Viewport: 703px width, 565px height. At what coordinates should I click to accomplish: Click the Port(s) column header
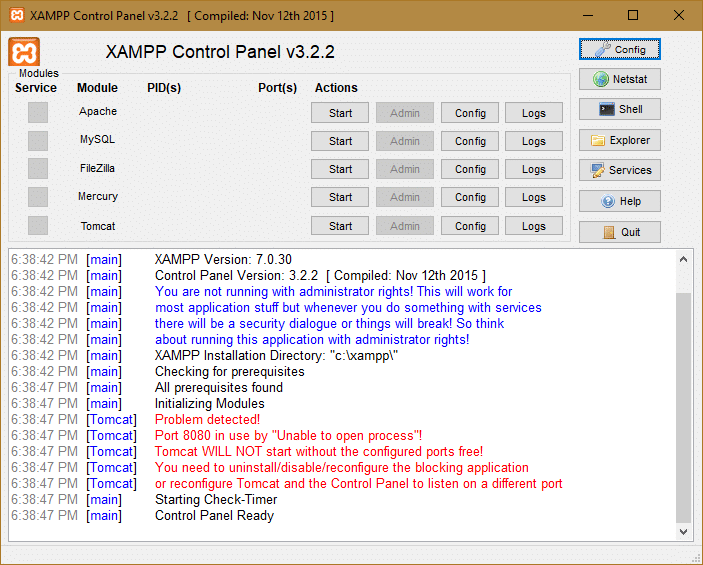coord(278,88)
